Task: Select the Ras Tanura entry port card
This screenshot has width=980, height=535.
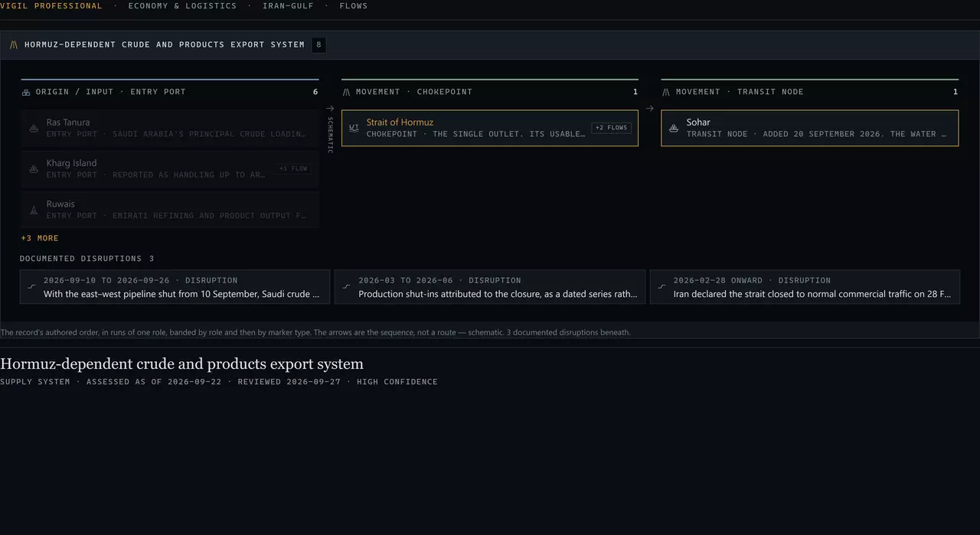Action: 170,128
